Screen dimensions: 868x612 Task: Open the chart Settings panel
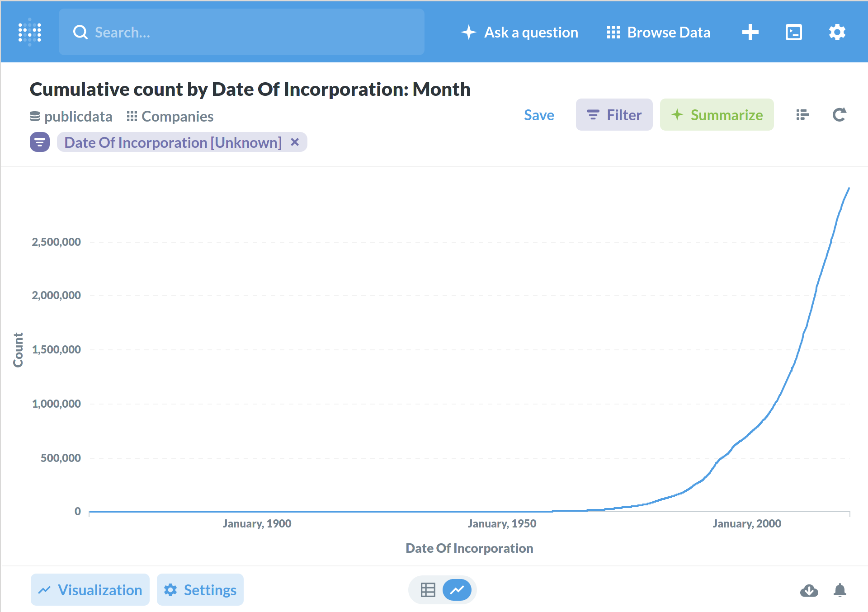200,590
